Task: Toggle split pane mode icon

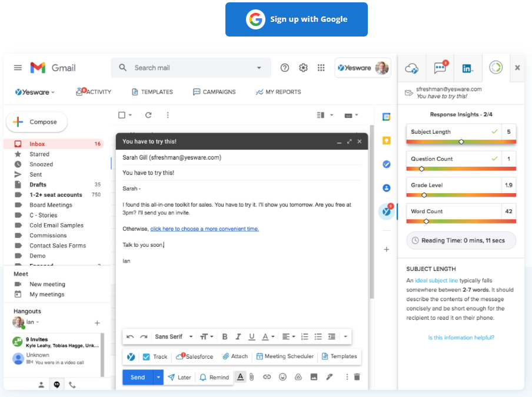Action: (321, 115)
